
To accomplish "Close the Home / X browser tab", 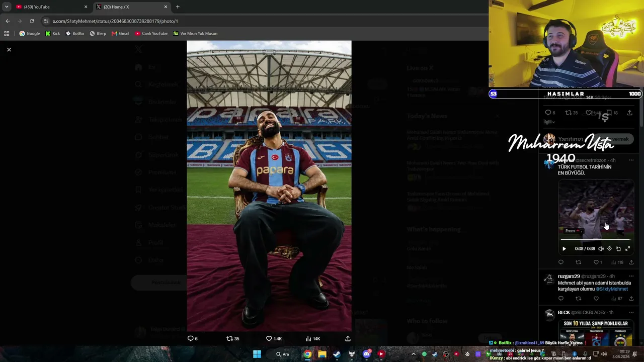I will [166, 7].
